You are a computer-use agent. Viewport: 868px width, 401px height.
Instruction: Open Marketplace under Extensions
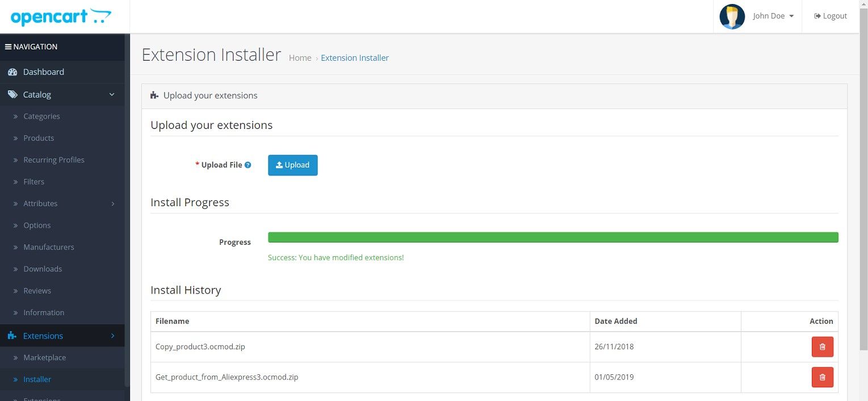coord(62,358)
